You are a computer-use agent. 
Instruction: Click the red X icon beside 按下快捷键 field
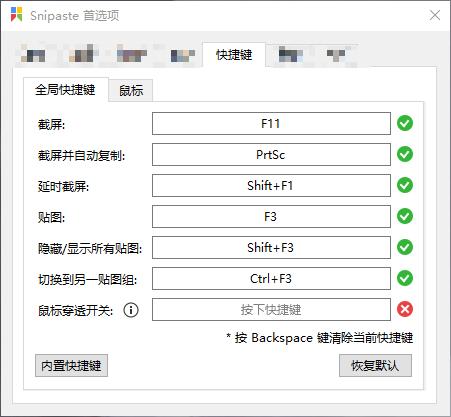pyautogui.click(x=405, y=309)
